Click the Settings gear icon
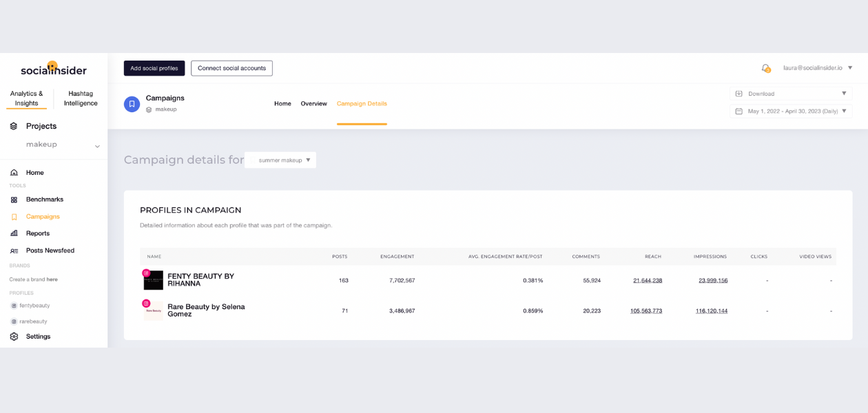Viewport: 868px width, 413px height. pyautogui.click(x=14, y=337)
